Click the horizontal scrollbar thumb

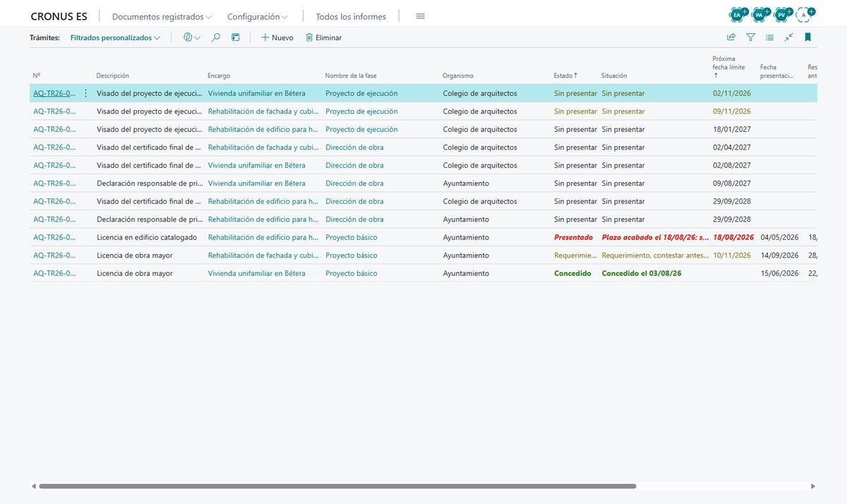click(337, 486)
